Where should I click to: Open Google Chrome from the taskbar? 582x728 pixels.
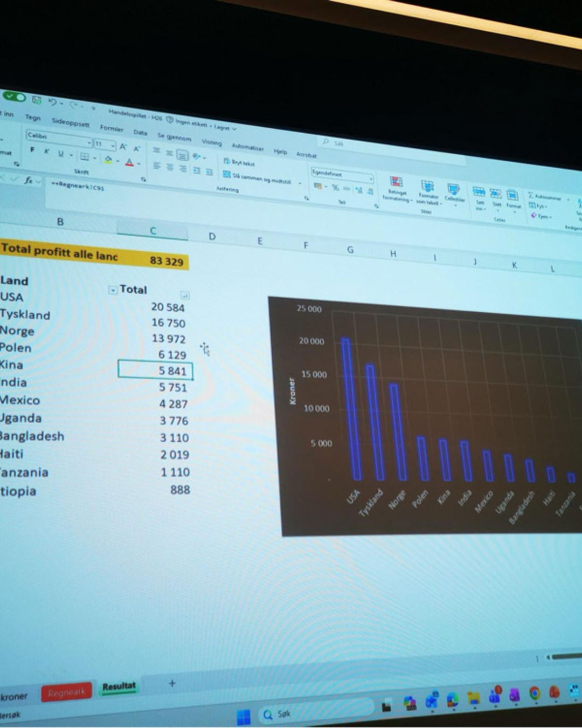click(535, 693)
